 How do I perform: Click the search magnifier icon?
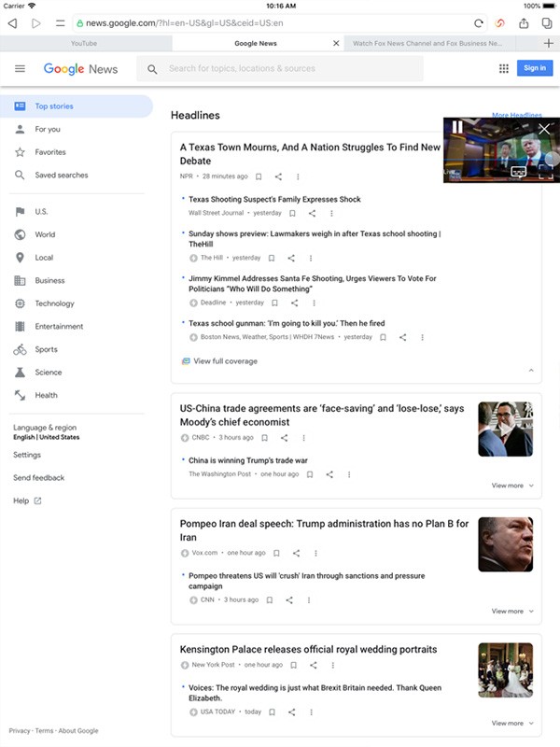(x=153, y=69)
